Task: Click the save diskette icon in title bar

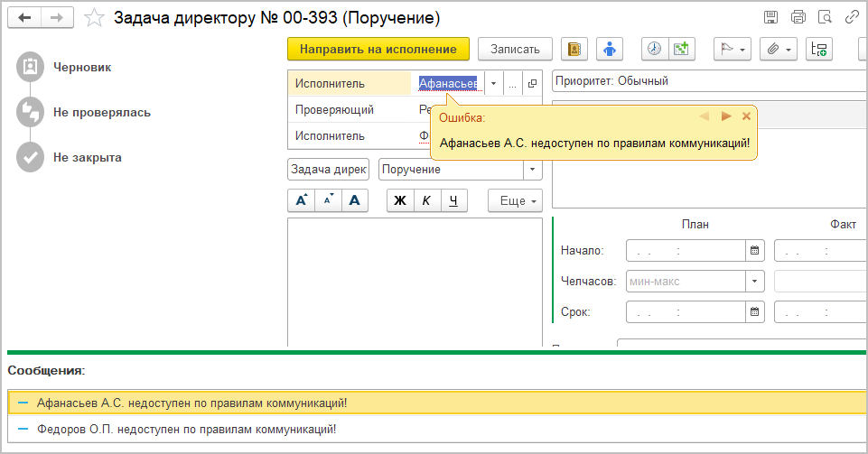Action: pyautogui.click(x=770, y=17)
